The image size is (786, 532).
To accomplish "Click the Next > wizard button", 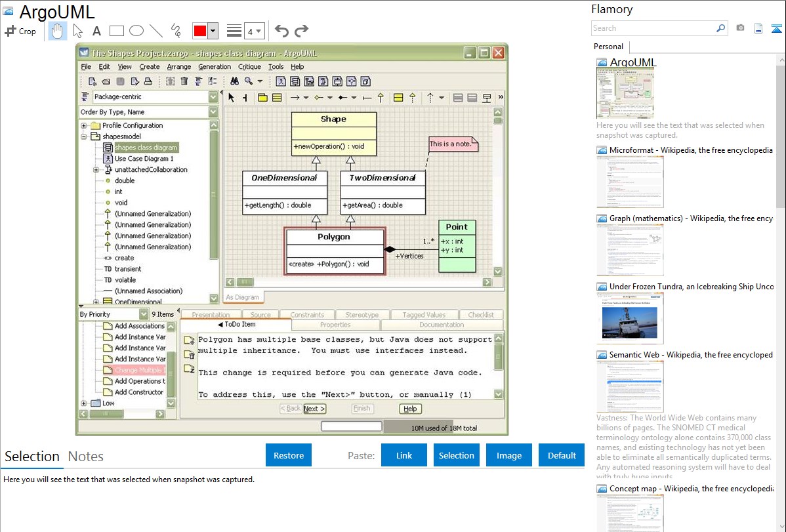I will pos(314,409).
